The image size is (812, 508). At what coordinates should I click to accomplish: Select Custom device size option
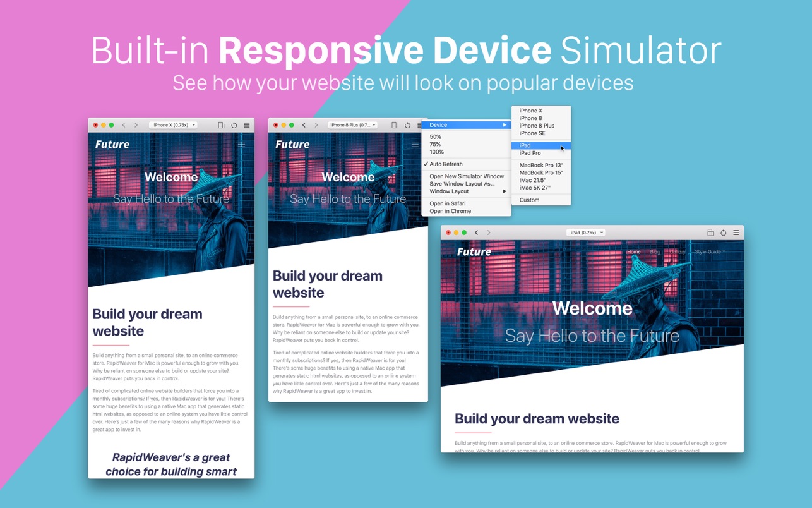pos(529,200)
